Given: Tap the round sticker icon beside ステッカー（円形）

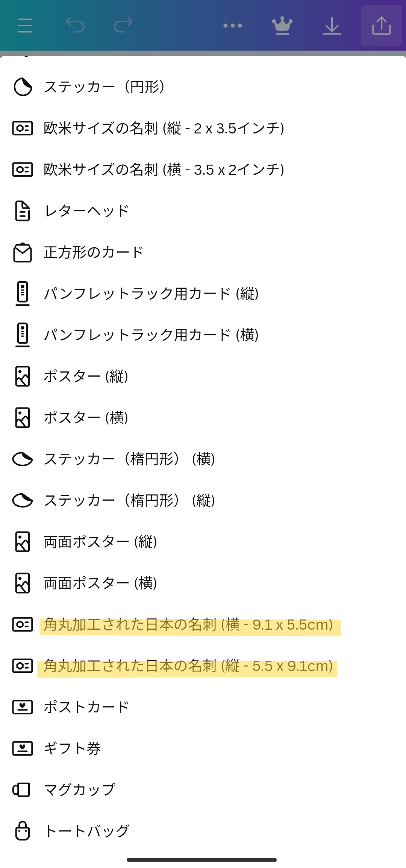Looking at the screenshot, I should (23, 87).
